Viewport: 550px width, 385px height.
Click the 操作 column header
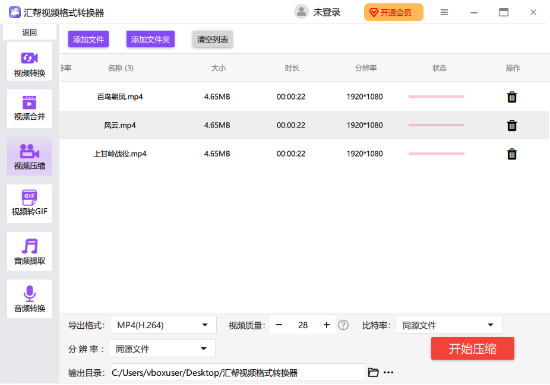click(513, 68)
